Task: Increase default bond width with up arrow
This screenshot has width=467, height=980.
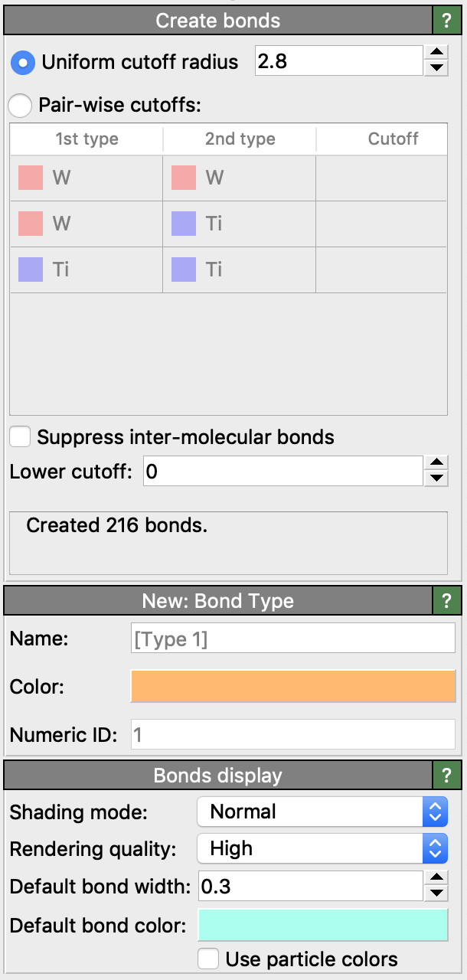Action: coord(436,878)
